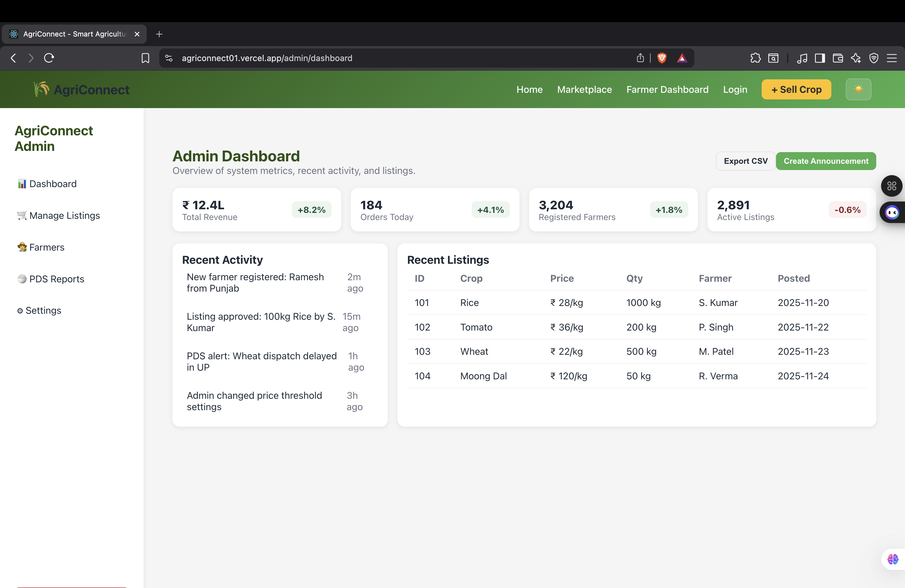The image size is (905, 588).
Task: Open the Farmer Dashboard nav item
Action: (x=667, y=90)
